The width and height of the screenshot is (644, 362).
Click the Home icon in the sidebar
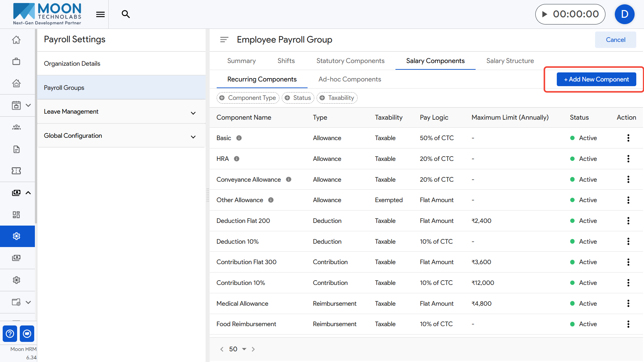point(16,40)
